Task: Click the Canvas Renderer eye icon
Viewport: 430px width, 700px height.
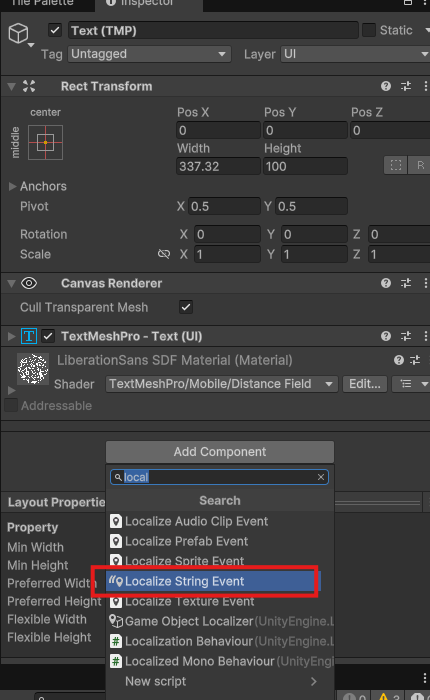Action: coord(29,283)
